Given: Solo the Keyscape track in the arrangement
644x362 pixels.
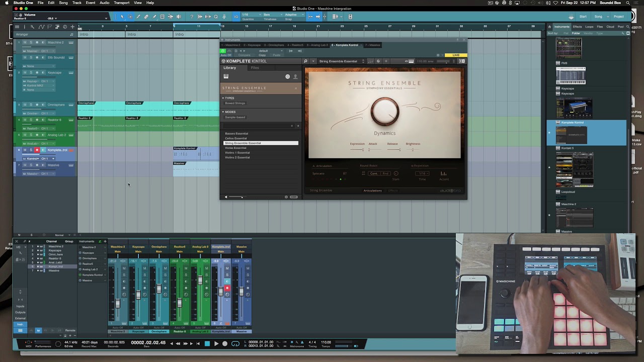Looking at the screenshot, I should click(31, 72).
